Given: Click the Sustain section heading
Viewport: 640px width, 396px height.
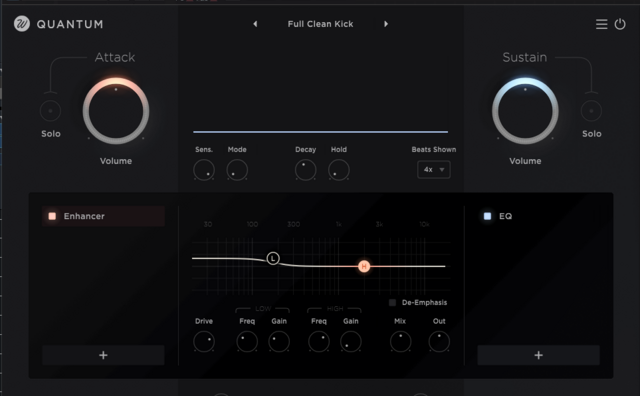Looking at the screenshot, I should coord(524,57).
